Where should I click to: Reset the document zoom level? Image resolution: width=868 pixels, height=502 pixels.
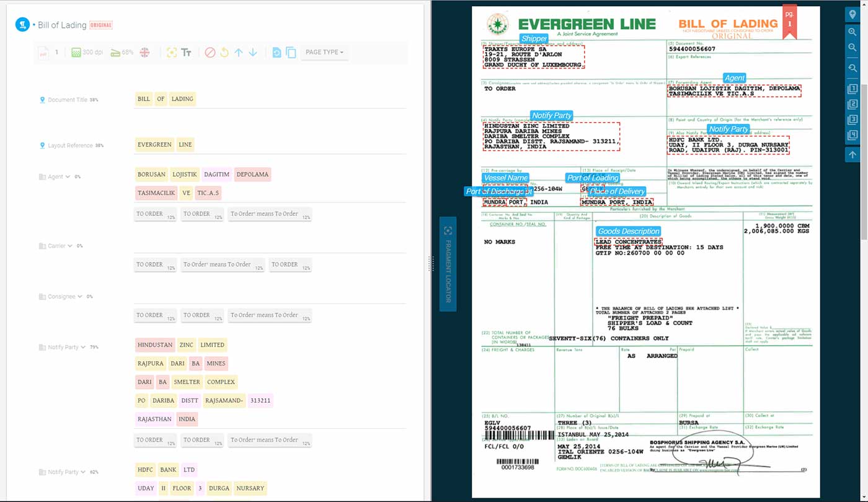(852, 68)
